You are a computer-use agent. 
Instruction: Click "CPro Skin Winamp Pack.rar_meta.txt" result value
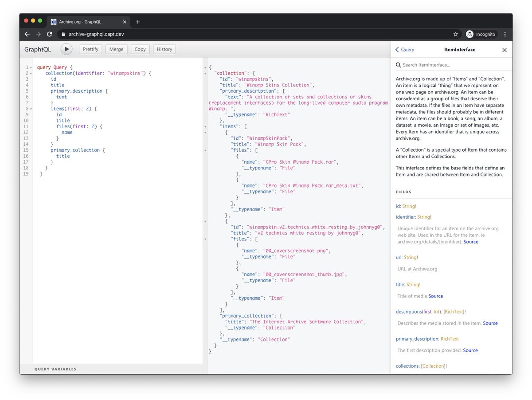click(313, 186)
